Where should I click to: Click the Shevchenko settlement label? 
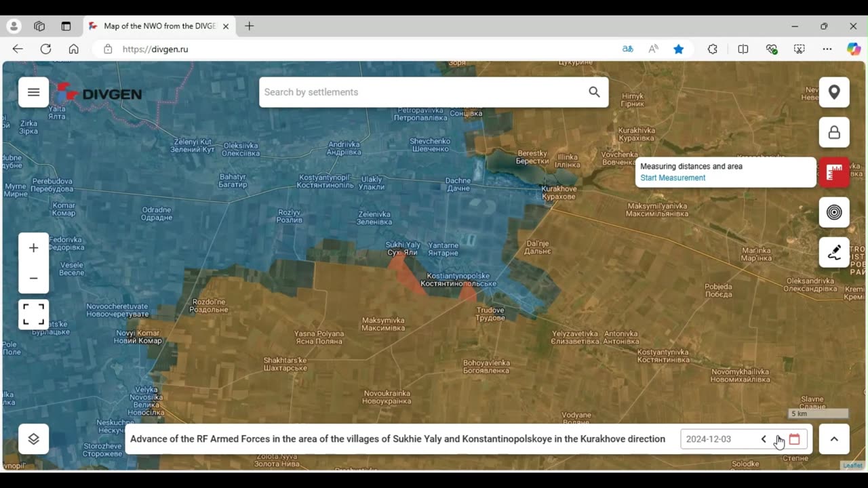(430, 145)
